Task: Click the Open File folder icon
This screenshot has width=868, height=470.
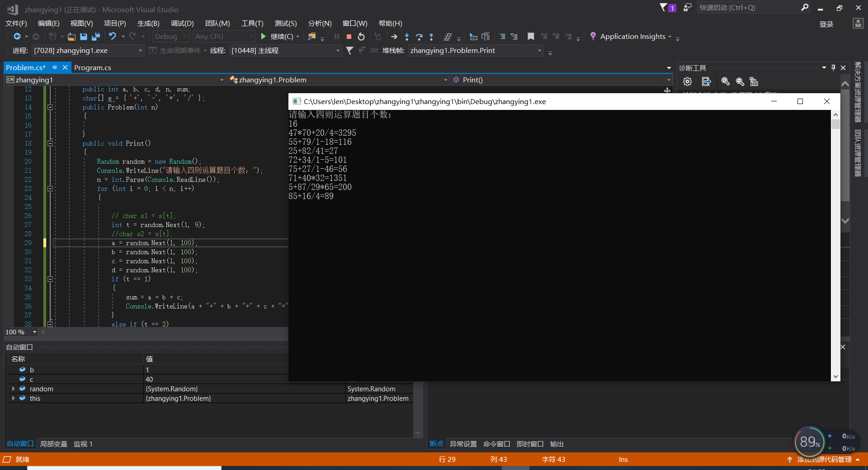Action: (x=71, y=37)
